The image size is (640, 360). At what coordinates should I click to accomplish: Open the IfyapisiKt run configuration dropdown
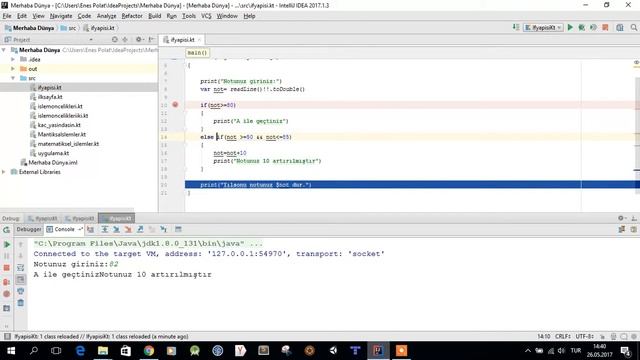click(543, 27)
